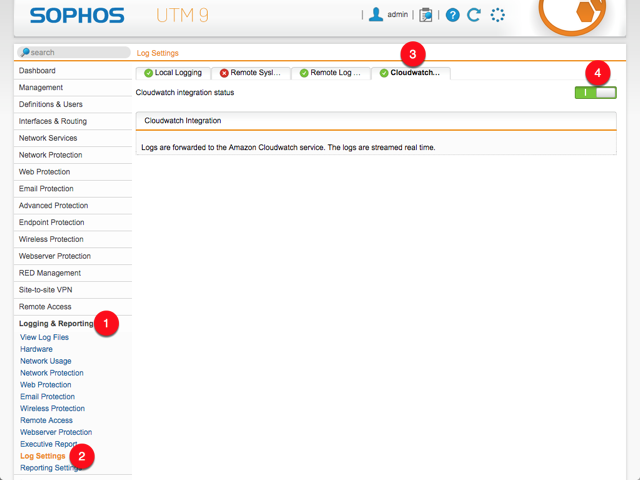Viewport: 640px width, 480px height.
Task: Open Remote Access under Logging & Reporting
Action: tap(47, 420)
